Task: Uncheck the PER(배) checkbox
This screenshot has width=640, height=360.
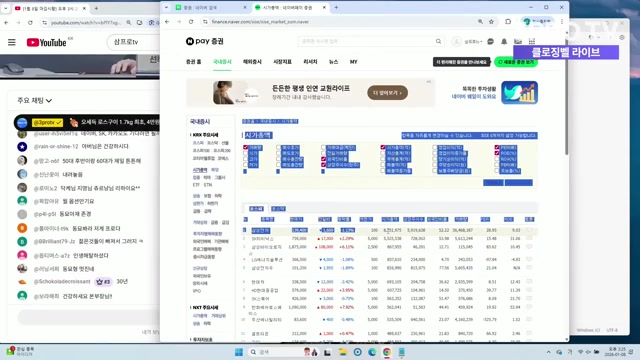Action: (x=497, y=147)
